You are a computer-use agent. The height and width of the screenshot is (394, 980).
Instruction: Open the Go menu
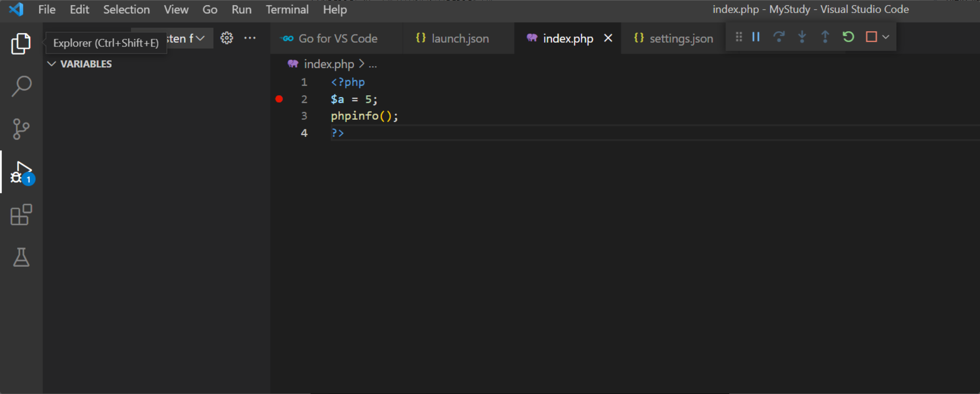(210, 10)
